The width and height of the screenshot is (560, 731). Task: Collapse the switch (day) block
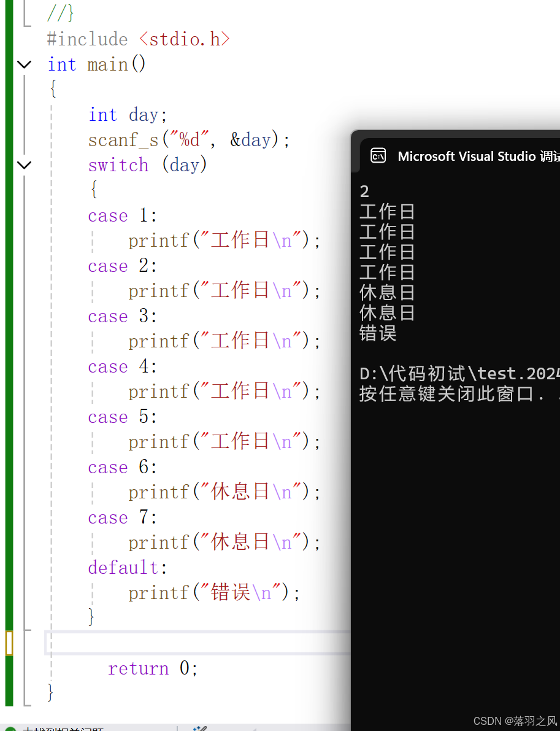tap(24, 165)
